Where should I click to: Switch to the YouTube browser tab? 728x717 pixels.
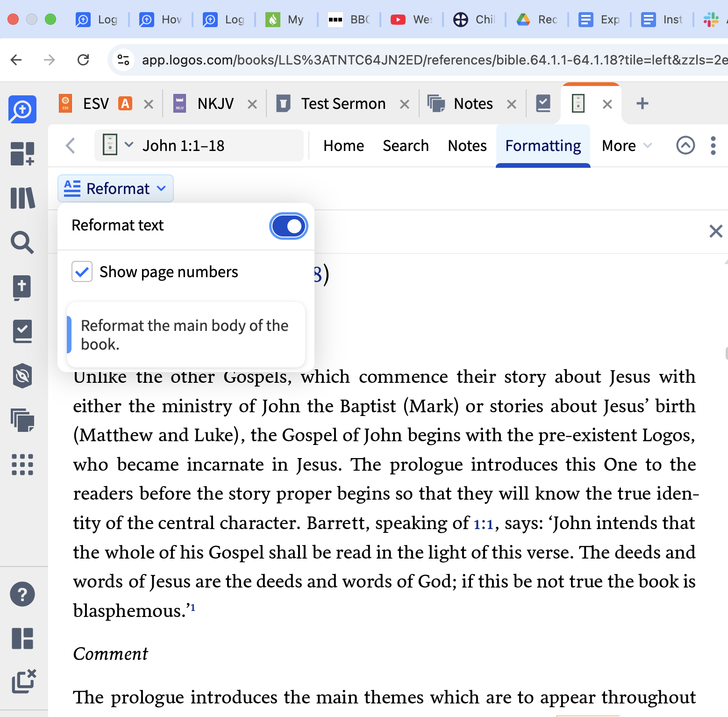412,20
